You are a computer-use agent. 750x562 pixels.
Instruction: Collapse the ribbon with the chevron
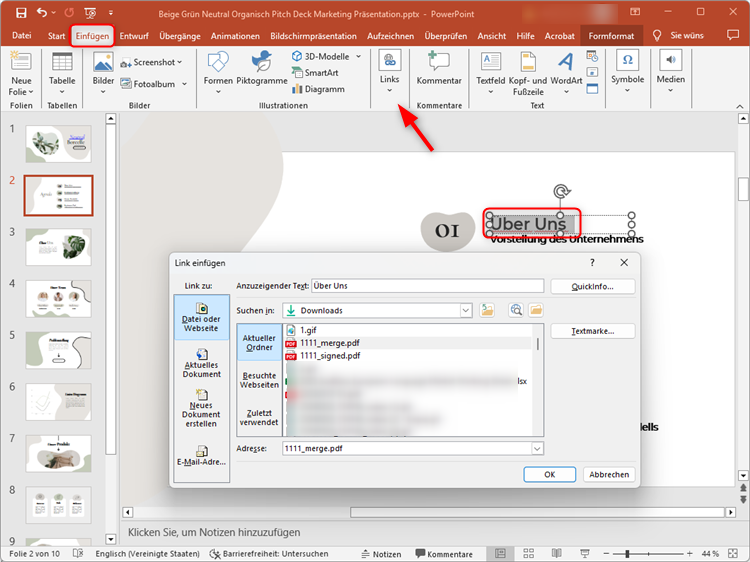pyautogui.click(x=740, y=106)
